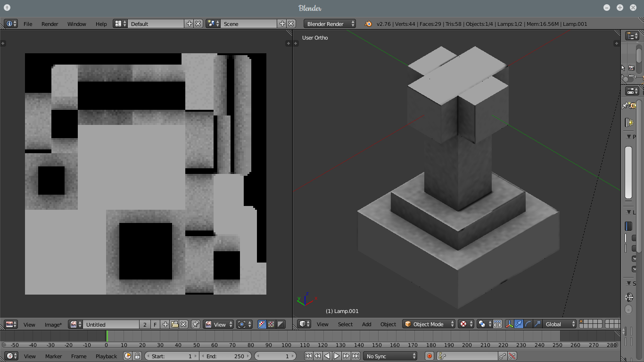Screen dimensions: 644x362
Task: Open image file with folder icon
Action: pyautogui.click(x=174, y=324)
